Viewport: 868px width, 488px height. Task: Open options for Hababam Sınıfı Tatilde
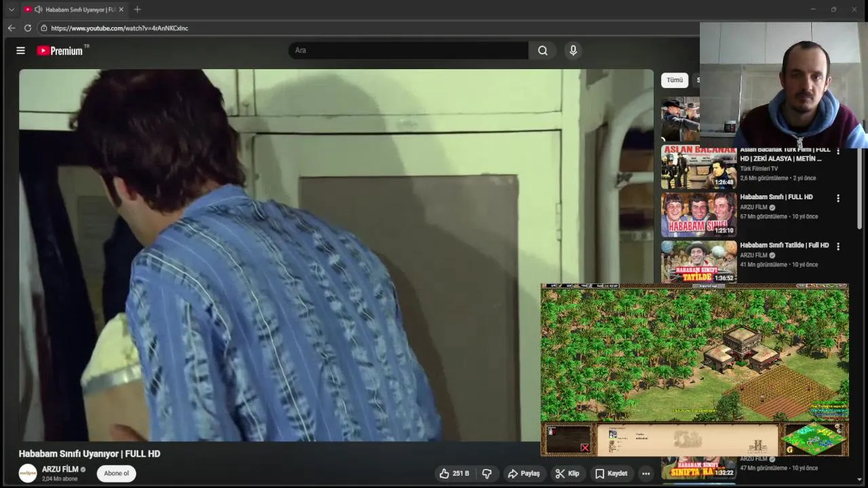[x=838, y=247]
